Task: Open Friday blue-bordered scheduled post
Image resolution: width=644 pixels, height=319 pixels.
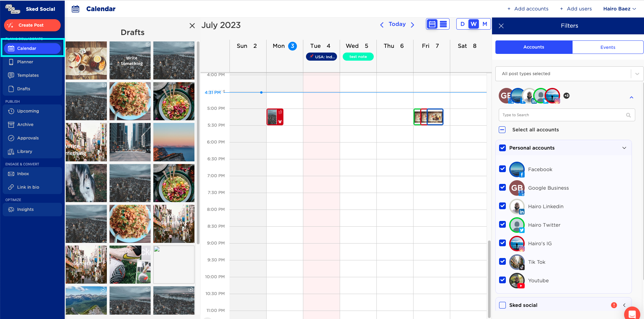Action: point(435,117)
